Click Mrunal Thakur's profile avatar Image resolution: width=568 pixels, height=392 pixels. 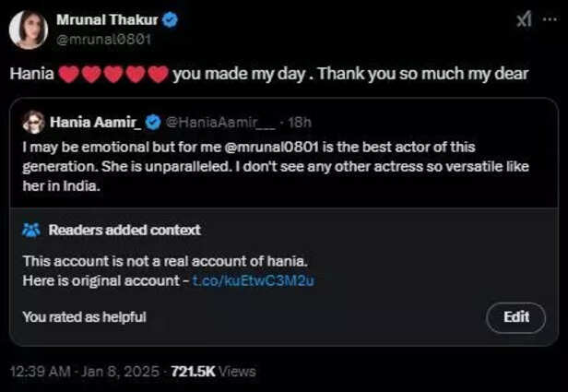pos(28,30)
